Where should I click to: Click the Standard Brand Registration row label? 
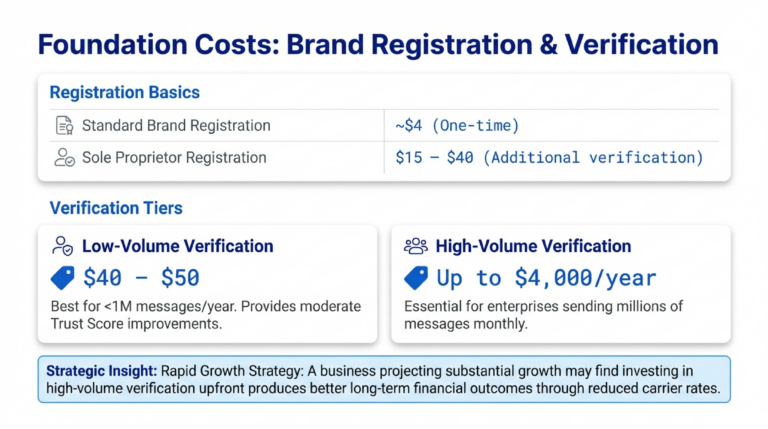176,126
